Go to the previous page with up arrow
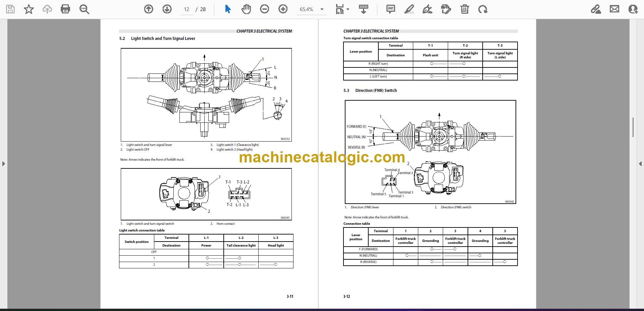644x311 pixels. click(x=149, y=9)
